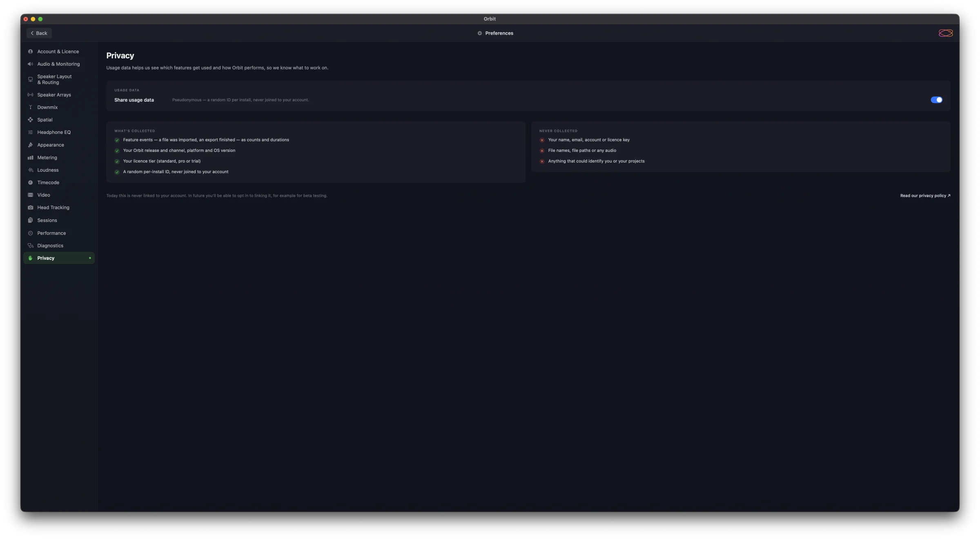The height and width of the screenshot is (539, 980).
Task: Click the Appearance paintbrush icon
Action: [x=30, y=145]
